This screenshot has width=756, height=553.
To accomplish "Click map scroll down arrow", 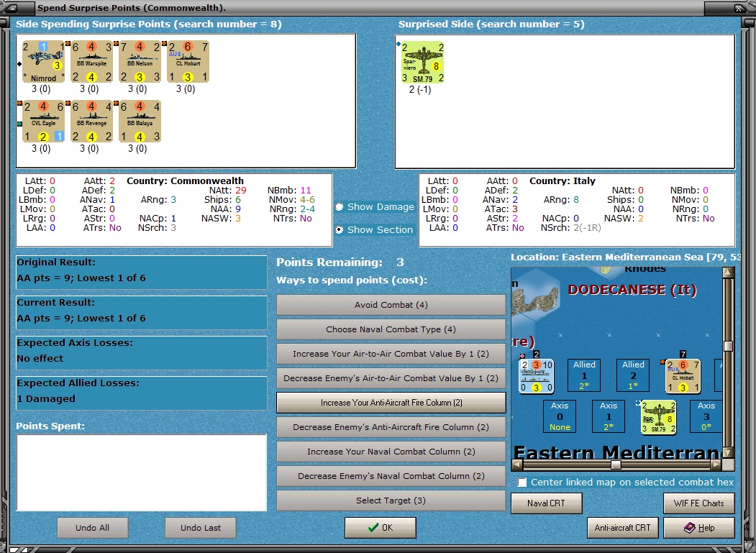I will point(728,453).
